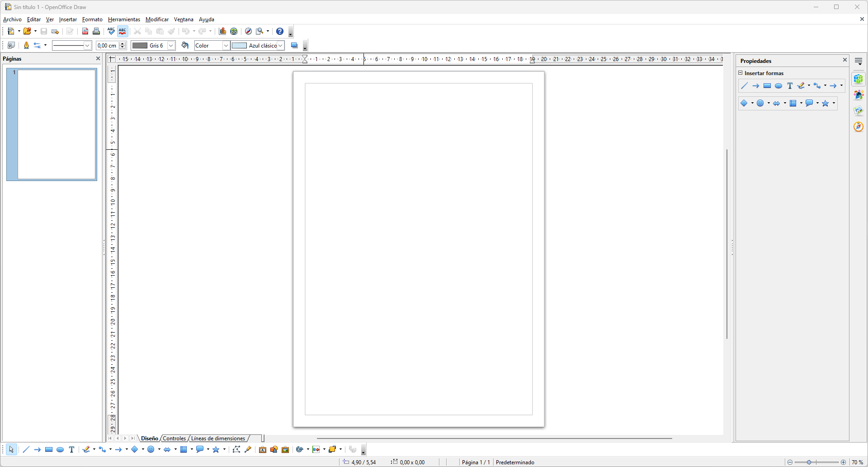Select the Ellipse shape in the Insertar formas panel
Screen dimensions: 868x467
[778, 86]
